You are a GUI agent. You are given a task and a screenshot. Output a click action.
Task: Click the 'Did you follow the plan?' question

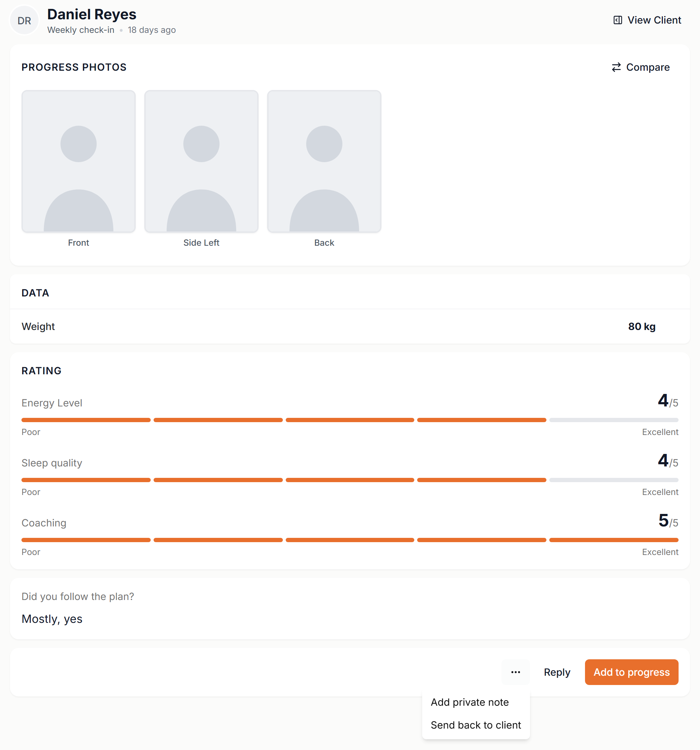pyautogui.click(x=78, y=596)
